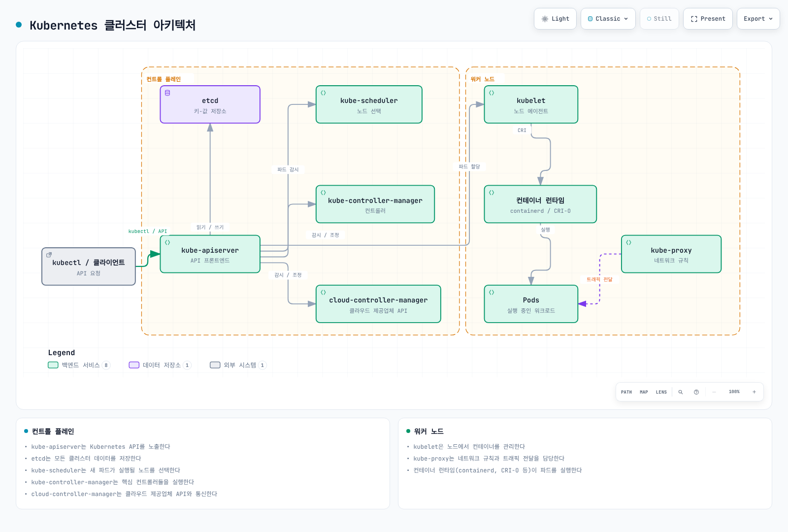This screenshot has height=532, width=788.
Task: Click the 워커 노드 group label
Action: coord(483,79)
